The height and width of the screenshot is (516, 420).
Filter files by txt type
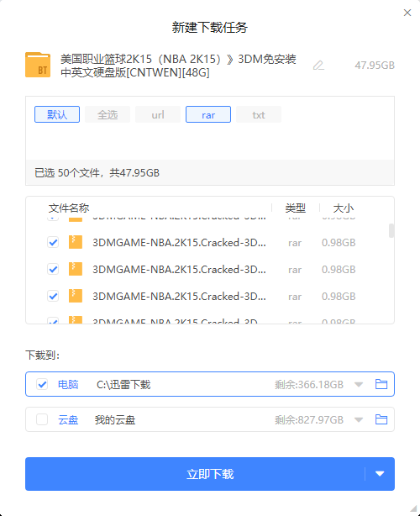click(x=259, y=114)
